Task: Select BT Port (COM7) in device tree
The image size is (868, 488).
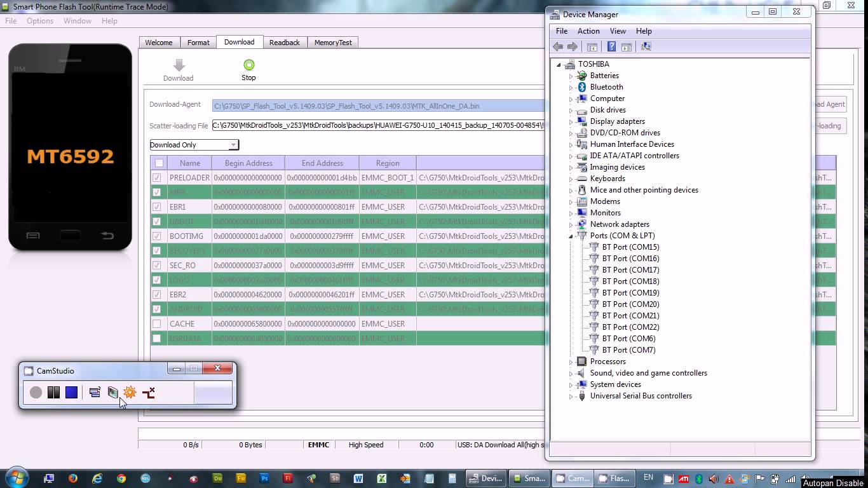Action: (x=629, y=350)
